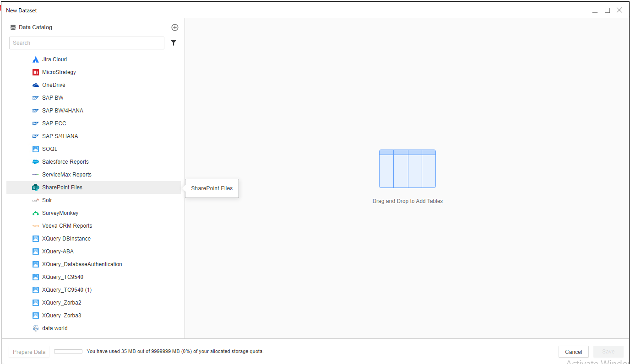This screenshot has height=364, width=630.
Task: Click the OneDrive cloud icon
Action: [35, 85]
